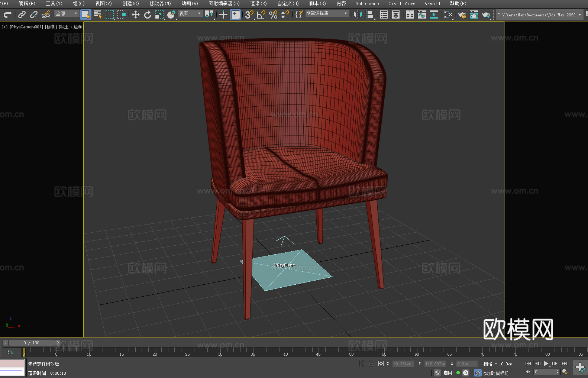Toggle 3D Snaps
Image resolution: width=588 pixels, height=378 pixels.
(x=249, y=14)
